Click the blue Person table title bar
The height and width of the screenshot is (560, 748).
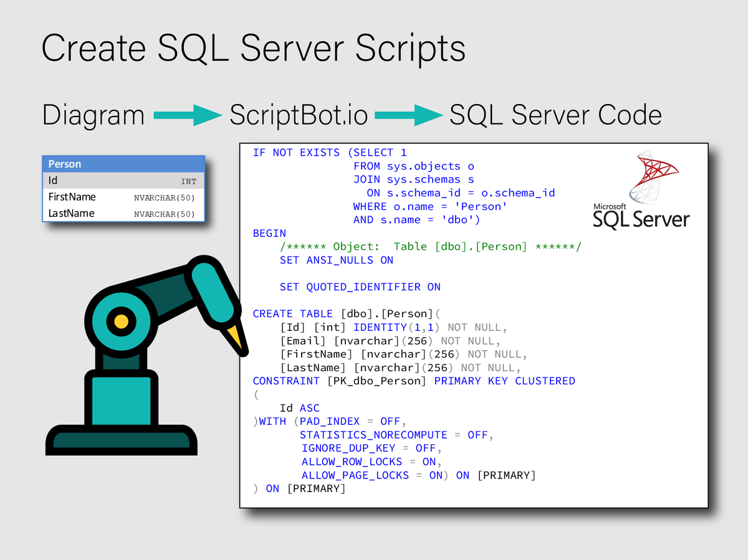coord(123,164)
